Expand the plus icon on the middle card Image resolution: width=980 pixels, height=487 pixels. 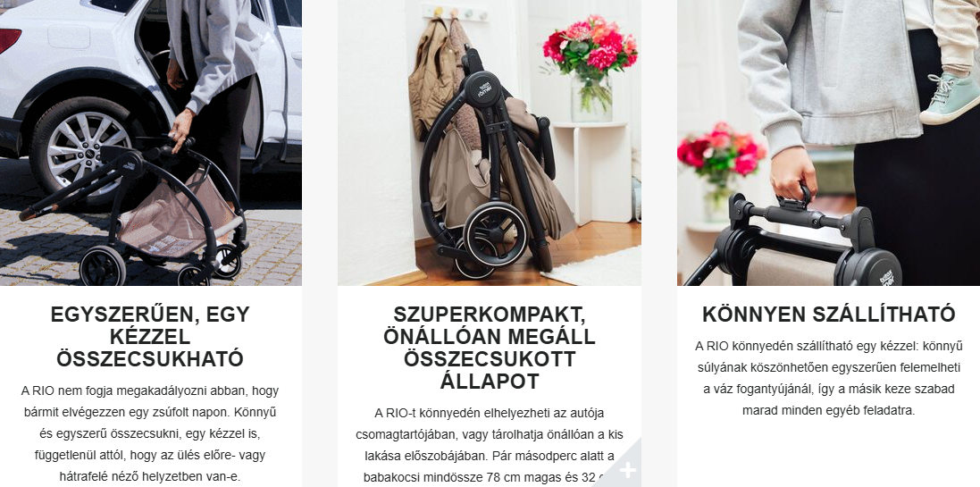pyautogui.click(x=627, y=471)
